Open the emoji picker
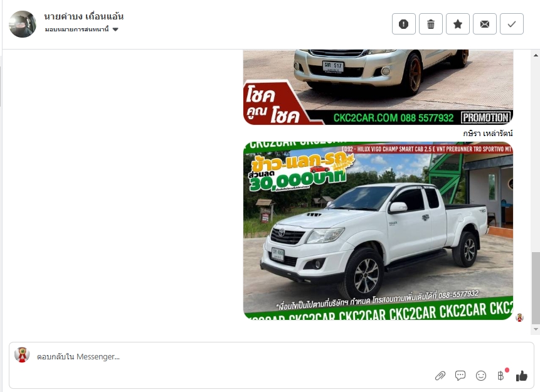This screenshot has height=392, width=540. point(481,376)
